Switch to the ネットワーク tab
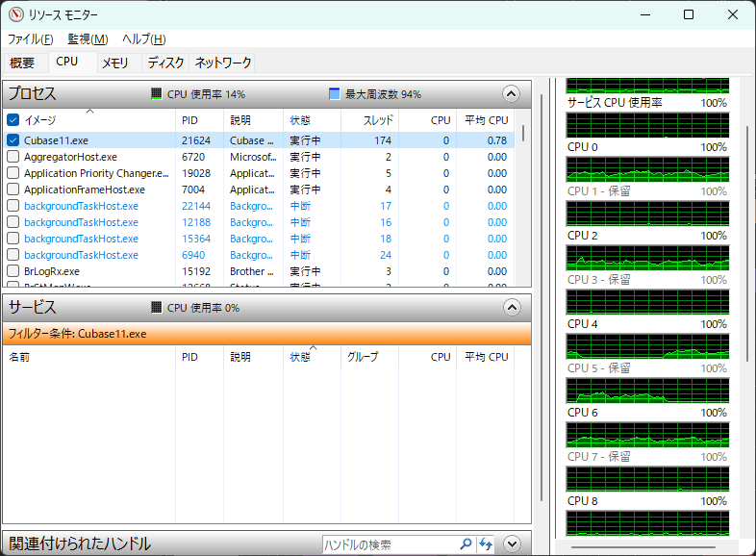The image size is (756, 556). pyautogui.click(x=223, y=63)
